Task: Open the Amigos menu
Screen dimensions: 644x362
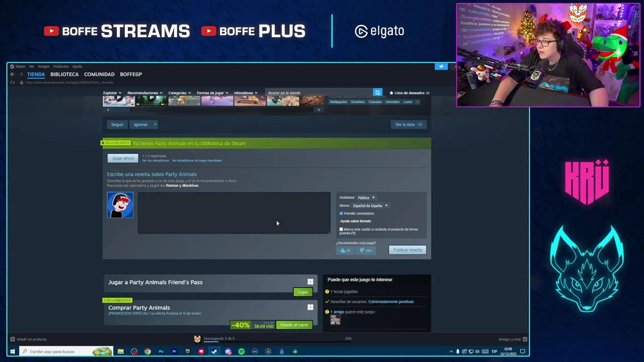Action: point(44,66)
